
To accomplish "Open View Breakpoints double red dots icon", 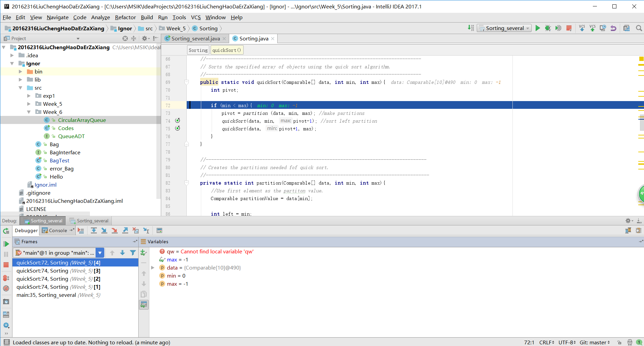I will click(6, 278).
